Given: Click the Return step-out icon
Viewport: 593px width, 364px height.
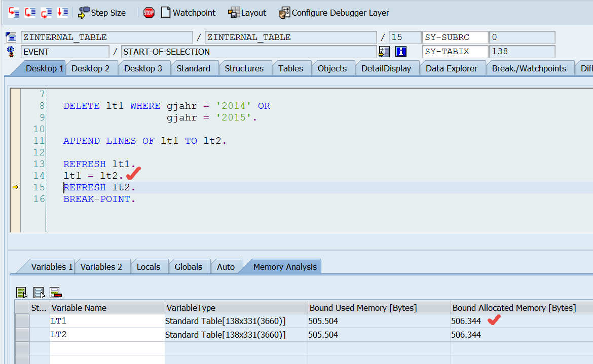Looking at the screenshot, I should point(46,13).
